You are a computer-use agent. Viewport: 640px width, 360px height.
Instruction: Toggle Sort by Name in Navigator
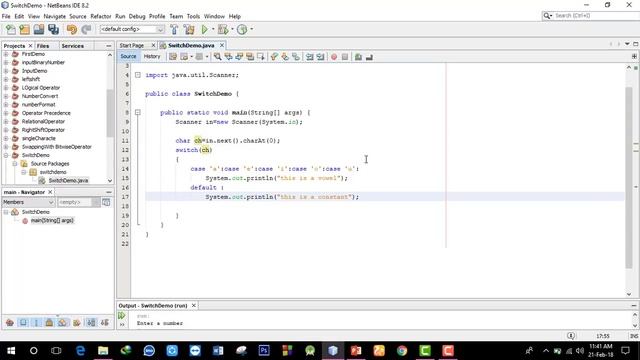pos(91,323)
